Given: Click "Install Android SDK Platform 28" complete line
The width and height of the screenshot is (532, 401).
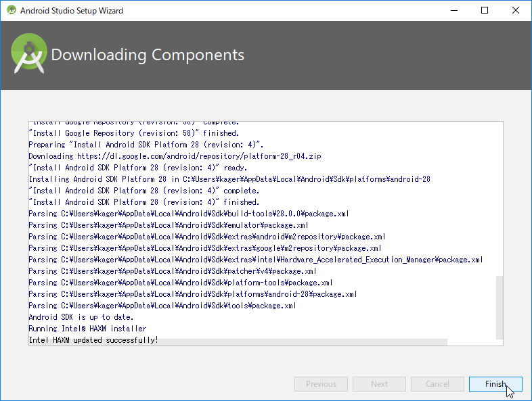Looking at the screenshot, I should point(144,191).
